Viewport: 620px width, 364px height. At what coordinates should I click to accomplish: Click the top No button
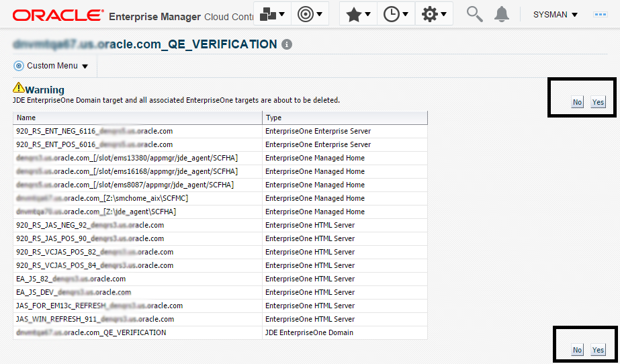[577, 102]
